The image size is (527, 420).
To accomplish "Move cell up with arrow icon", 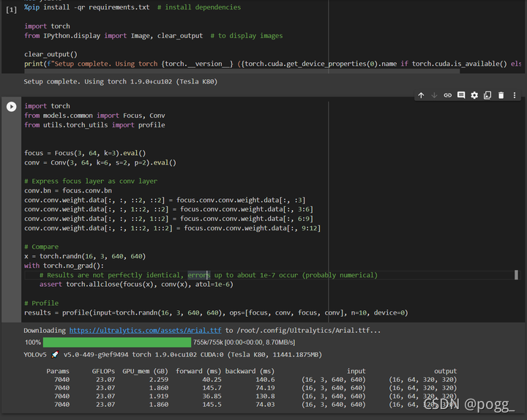I will (x=421, y=95).
